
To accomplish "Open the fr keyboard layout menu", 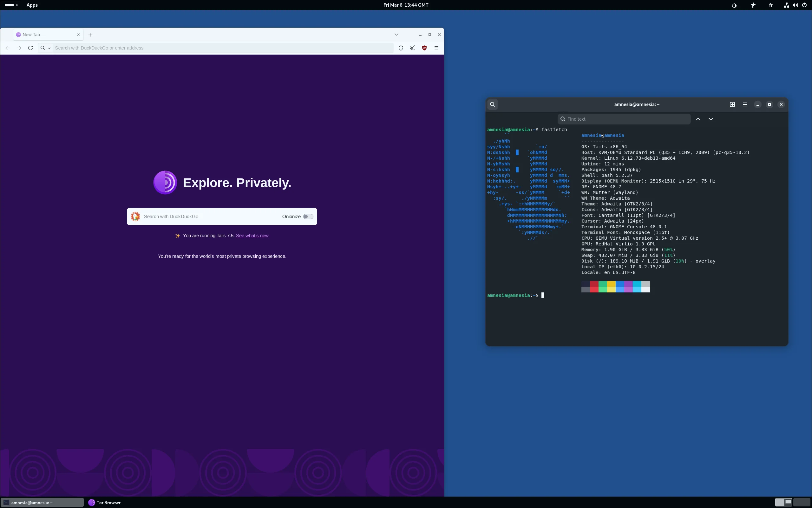I will 771,5.
